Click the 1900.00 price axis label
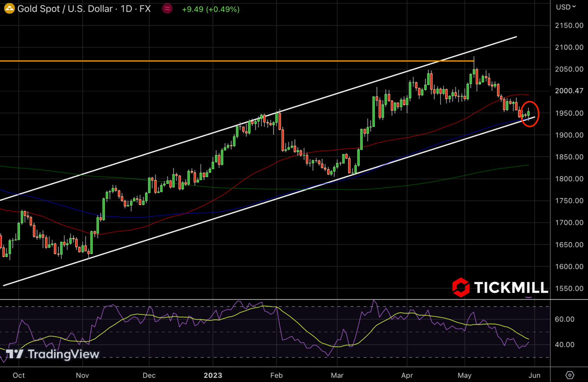This screenshot has height=382, width=588. point(569,135)
